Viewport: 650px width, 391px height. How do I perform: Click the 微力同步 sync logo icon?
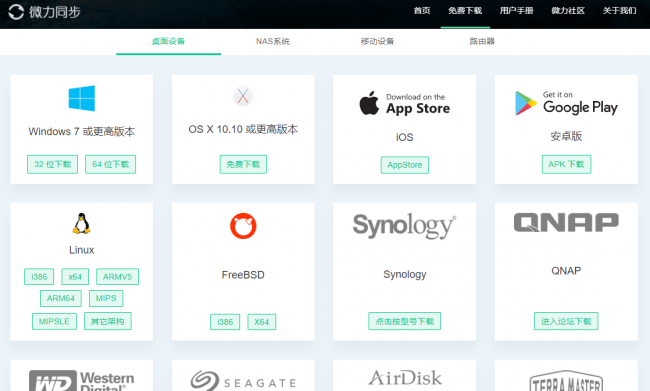tap(16, 11)
